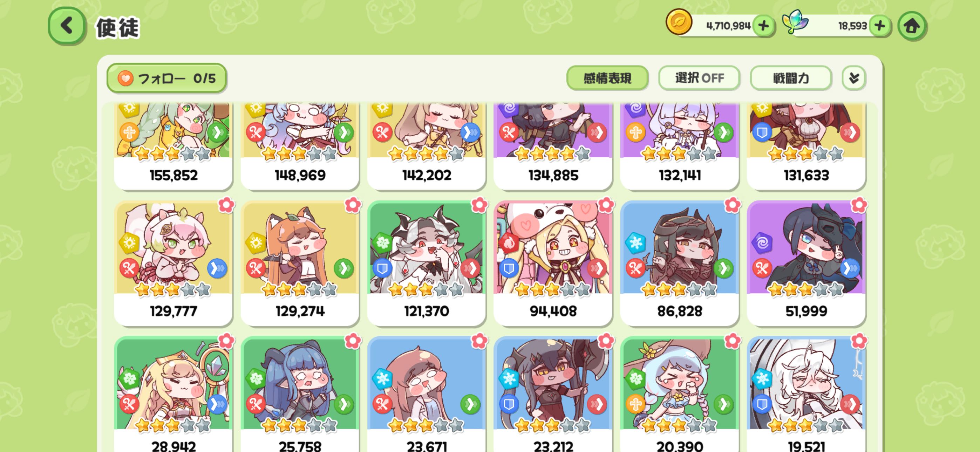Open the orange fox-eared character 129,274
The image size is (980, 452).
300,263
